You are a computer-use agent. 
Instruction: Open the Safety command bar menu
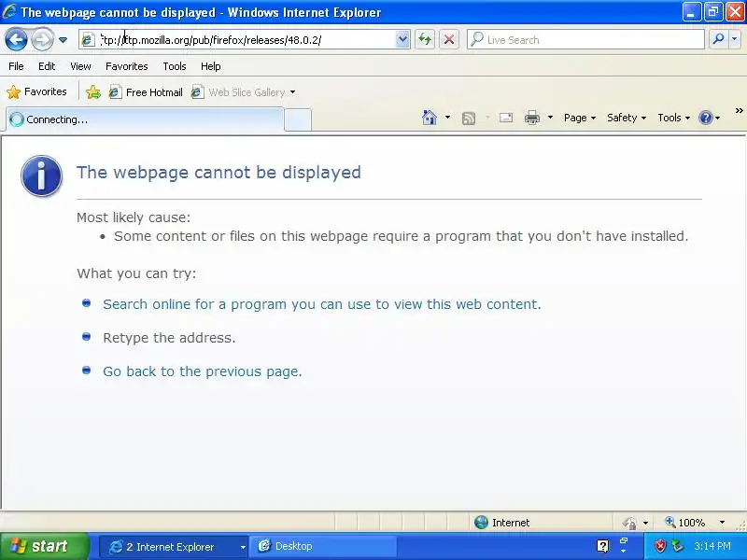click(x=626, y=118)
